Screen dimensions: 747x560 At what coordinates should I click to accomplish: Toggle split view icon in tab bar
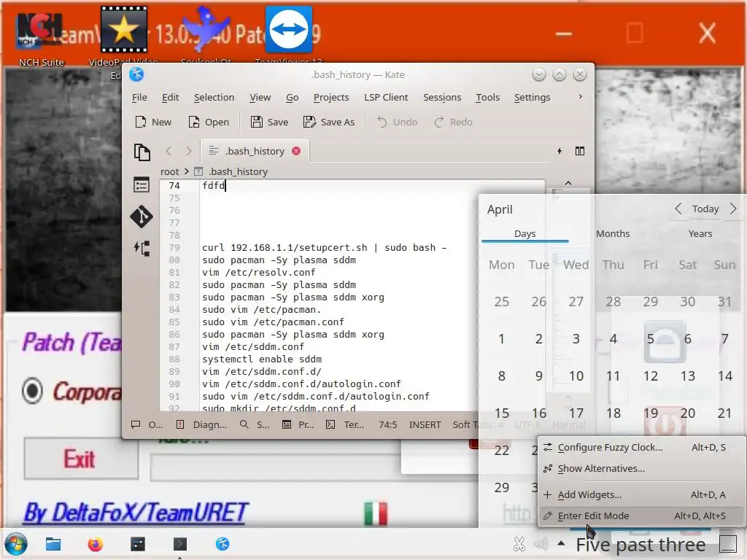[x=580, y=151]
